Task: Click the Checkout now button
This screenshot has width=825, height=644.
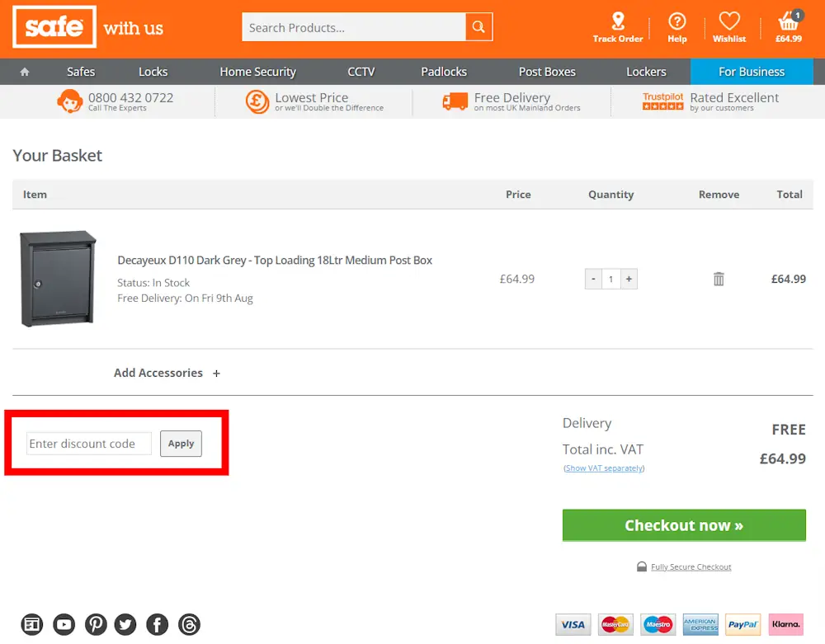Action: (684, 525)
